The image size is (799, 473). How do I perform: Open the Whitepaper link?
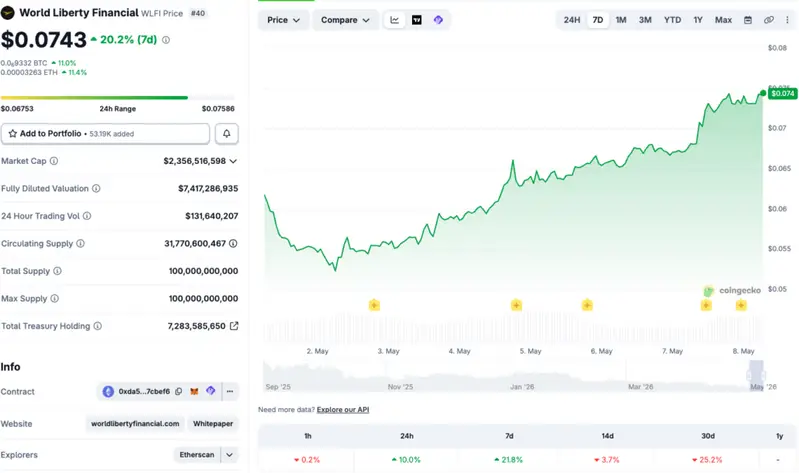click(213, 424)
